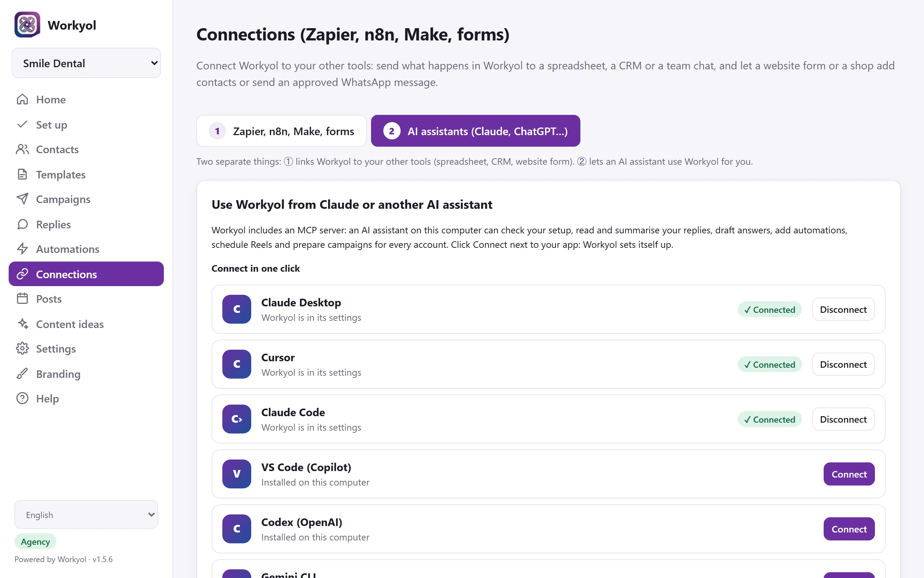
Task: Disconnect Claude Code
Action: (843, 419)
